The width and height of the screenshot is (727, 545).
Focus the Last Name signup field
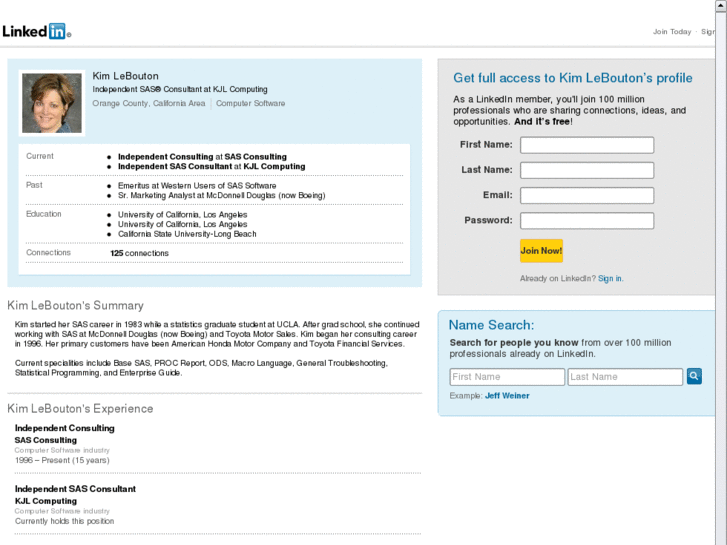click(587, 170)
